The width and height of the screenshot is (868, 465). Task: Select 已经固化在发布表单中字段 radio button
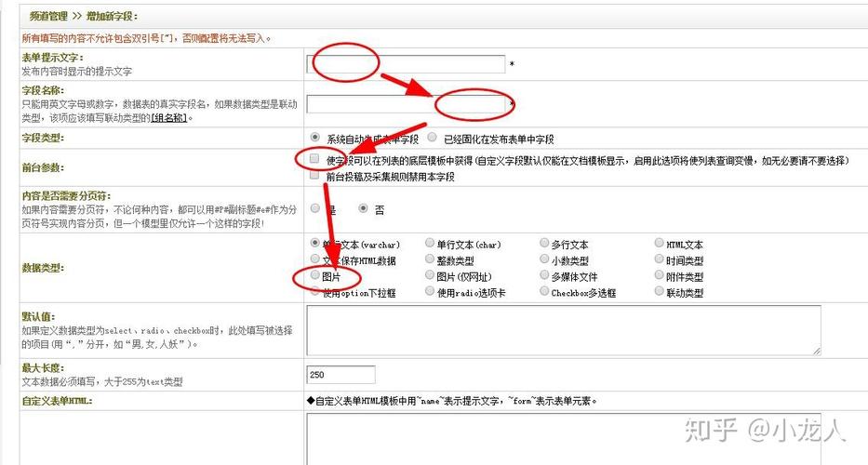432,137
